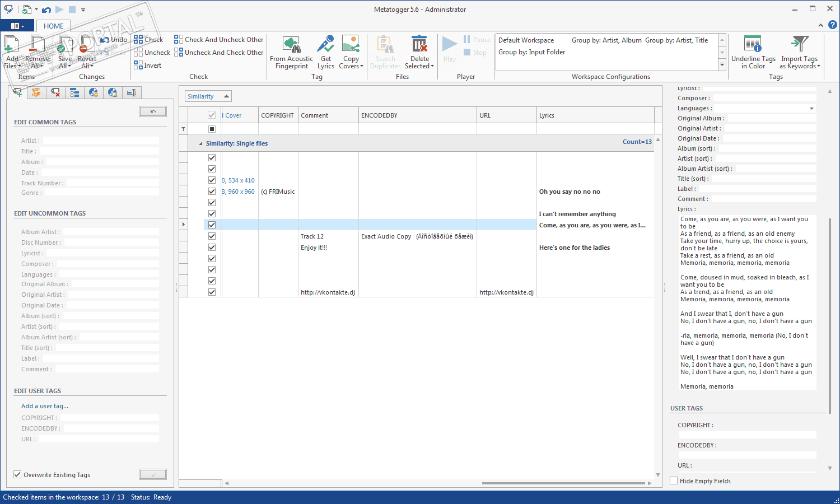The height and width of the screenshot is (504, 840).
Task: Collapse the ribbon using the chevron
Action: click(820, 25)
